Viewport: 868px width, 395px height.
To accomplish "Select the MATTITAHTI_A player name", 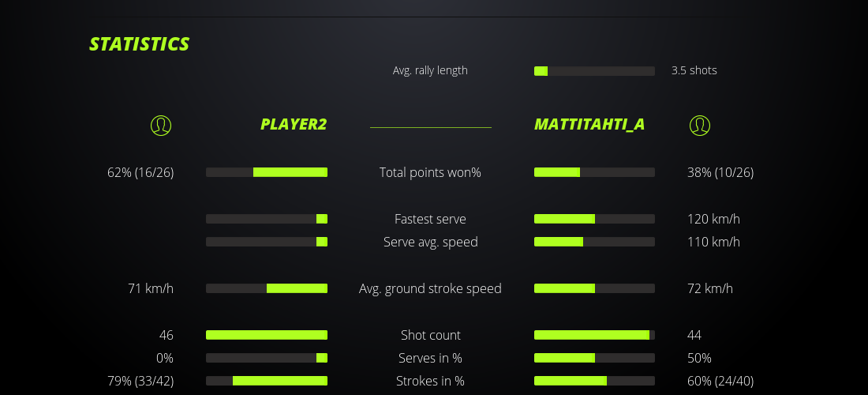I will (x=589, y=124).
